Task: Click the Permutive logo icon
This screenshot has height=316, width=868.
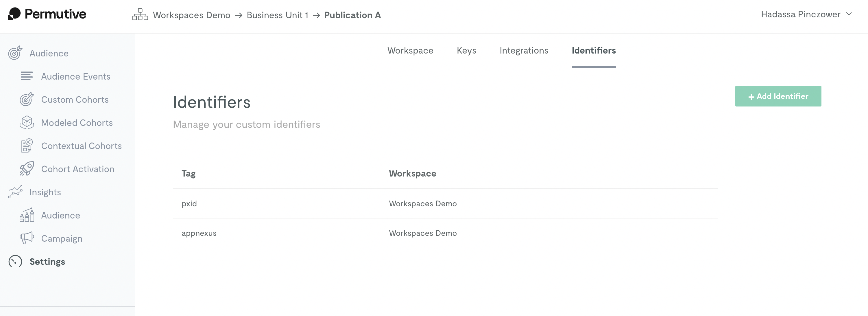Action: (x=14, y=14)
